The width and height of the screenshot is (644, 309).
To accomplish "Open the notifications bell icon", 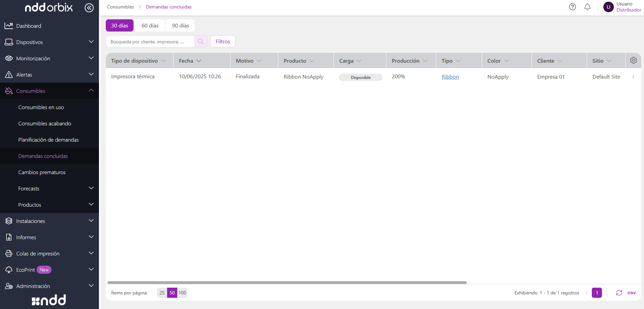I will (587, 7).
